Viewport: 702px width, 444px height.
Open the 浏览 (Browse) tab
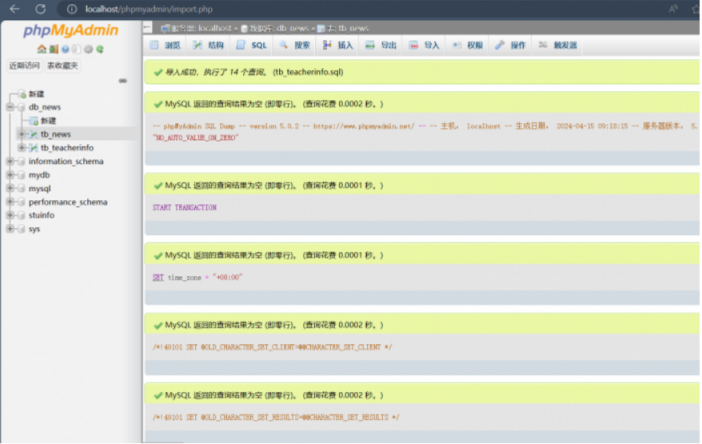tap(165, 45)
